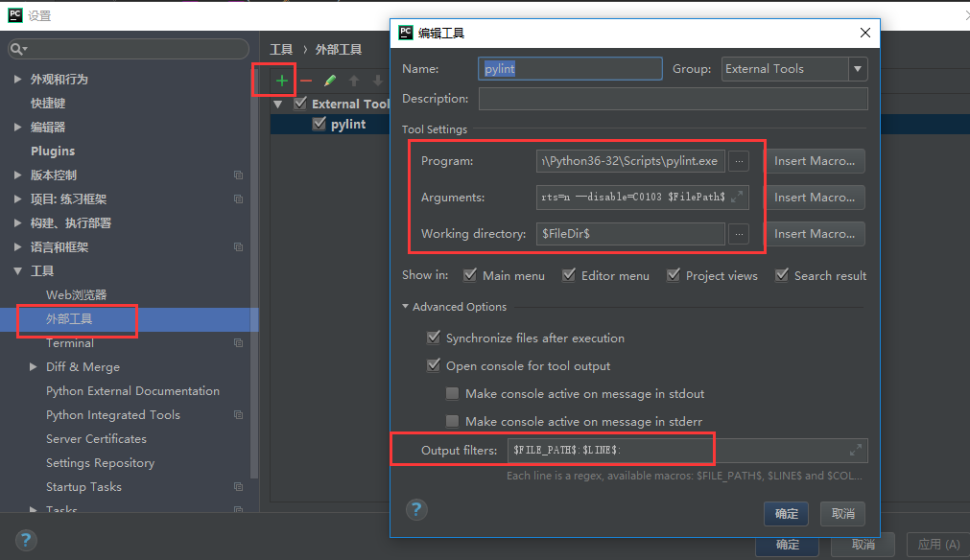
Task: Open the Plugins settings page
Action: 53,151
